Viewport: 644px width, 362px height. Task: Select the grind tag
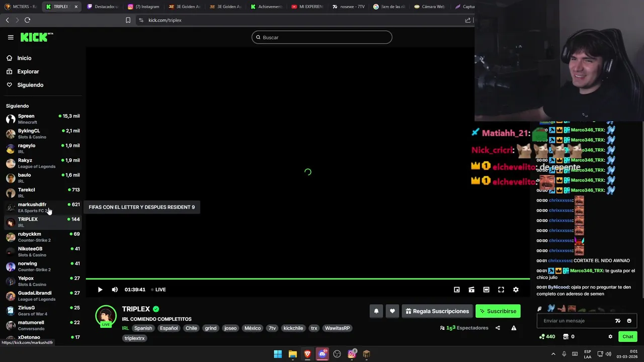211,328
